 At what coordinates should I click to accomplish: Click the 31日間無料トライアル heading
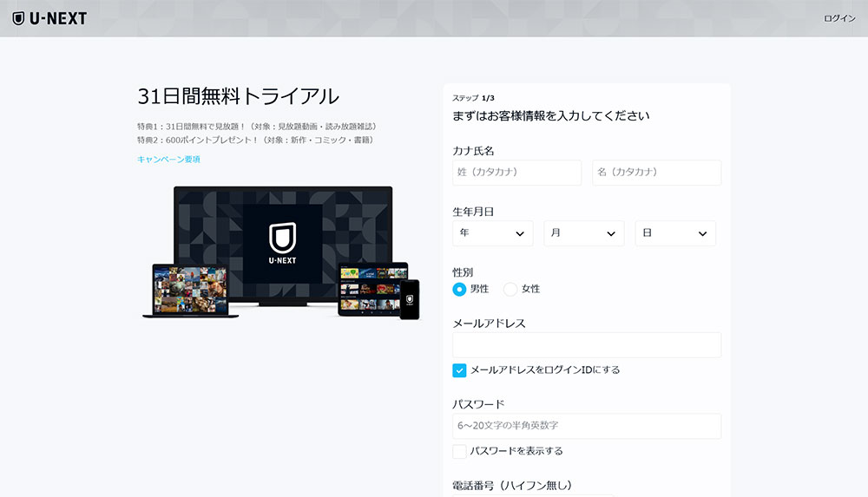click(x=238, y=96)
